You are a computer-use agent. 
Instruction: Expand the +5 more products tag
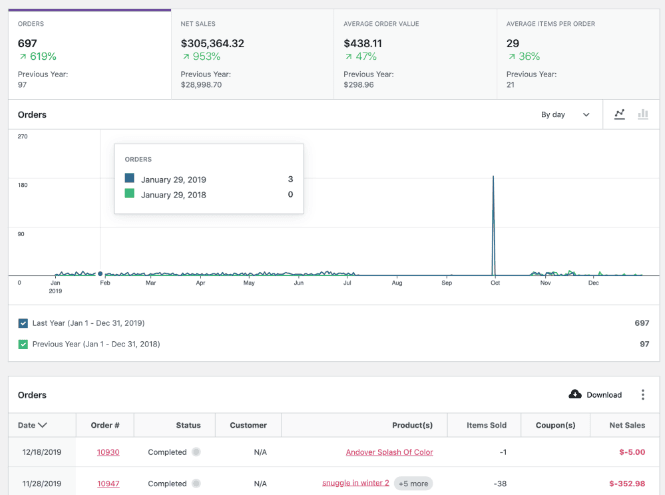(413, 483)
